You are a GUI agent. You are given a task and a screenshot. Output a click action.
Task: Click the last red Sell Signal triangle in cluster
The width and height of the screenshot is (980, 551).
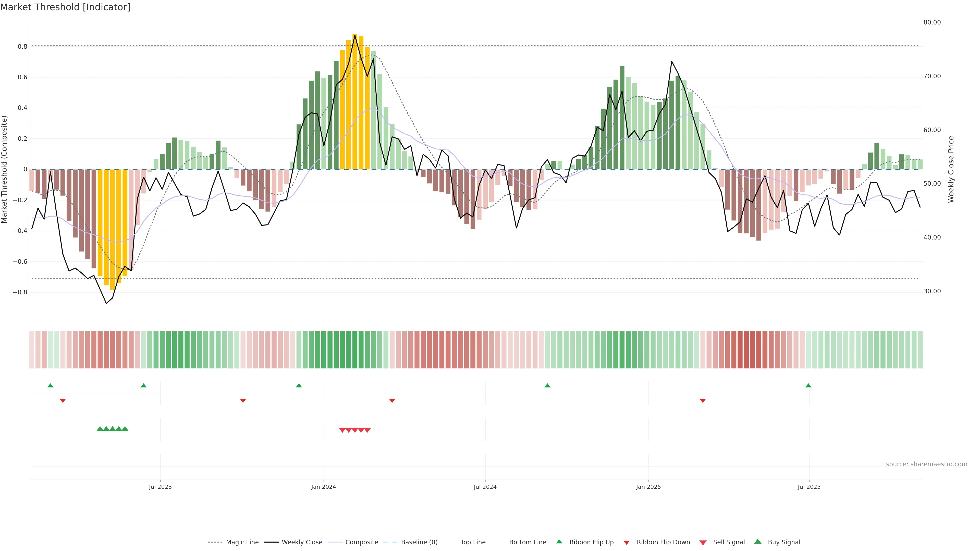[x=367, y=430]
